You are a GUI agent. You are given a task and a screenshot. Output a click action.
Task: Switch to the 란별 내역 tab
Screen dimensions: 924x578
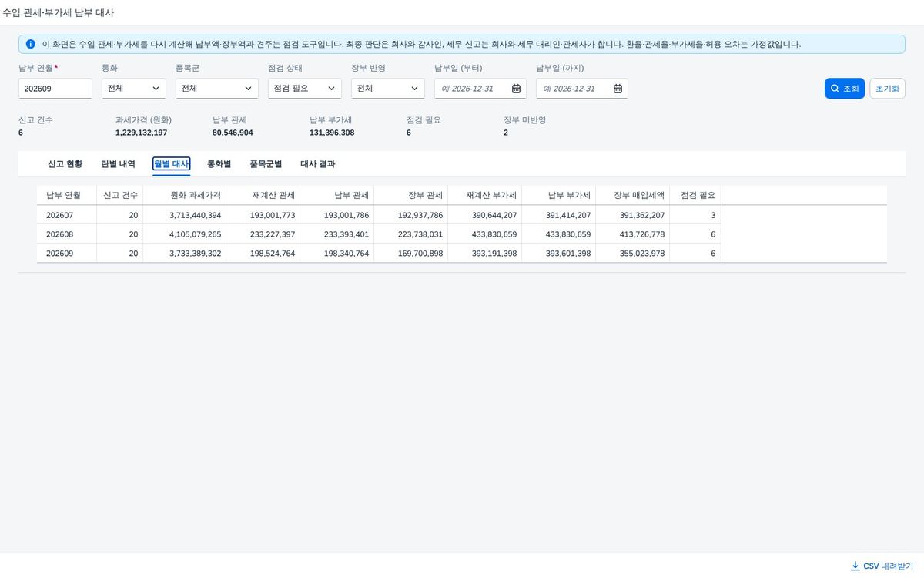(x=118, y=164)
